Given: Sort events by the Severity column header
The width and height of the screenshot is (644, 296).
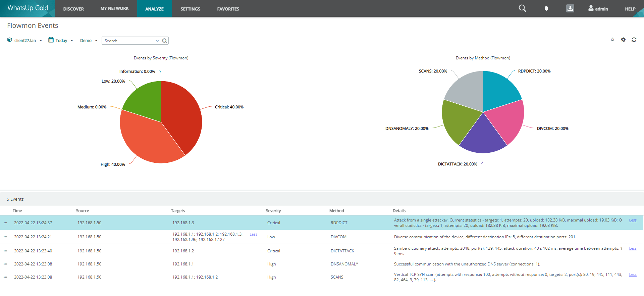Looking at the screenshot, I should tap(273, 211).
